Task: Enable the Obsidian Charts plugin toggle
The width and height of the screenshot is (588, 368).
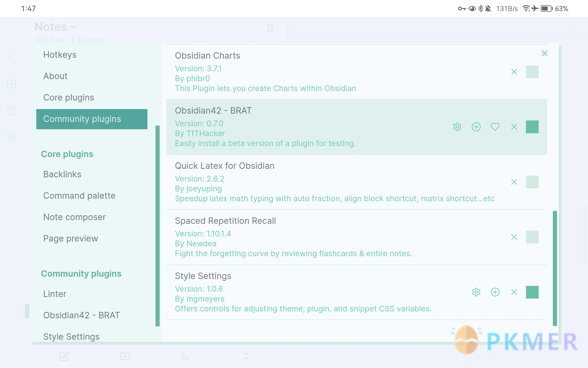Action: 532,72
